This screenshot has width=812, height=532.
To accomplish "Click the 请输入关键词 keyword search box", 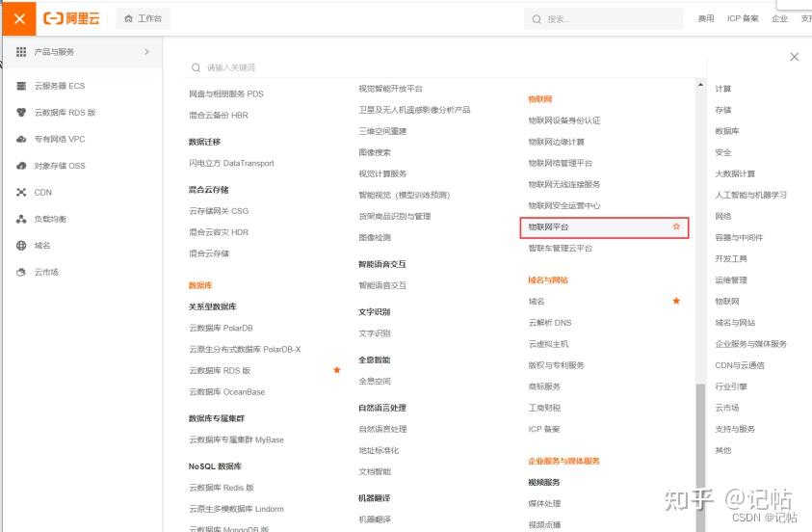I will (445, 67).
